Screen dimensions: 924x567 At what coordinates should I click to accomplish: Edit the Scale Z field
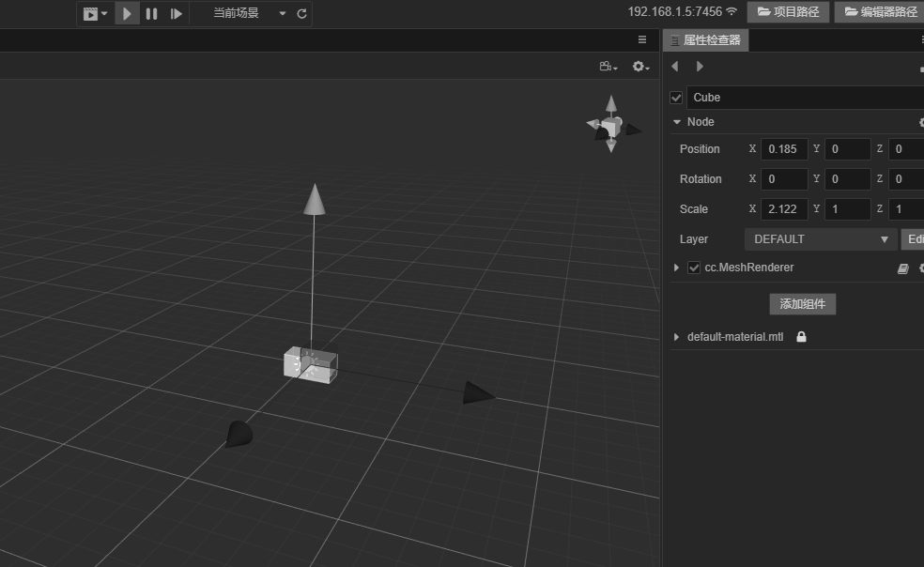click(x=906, y=209)
